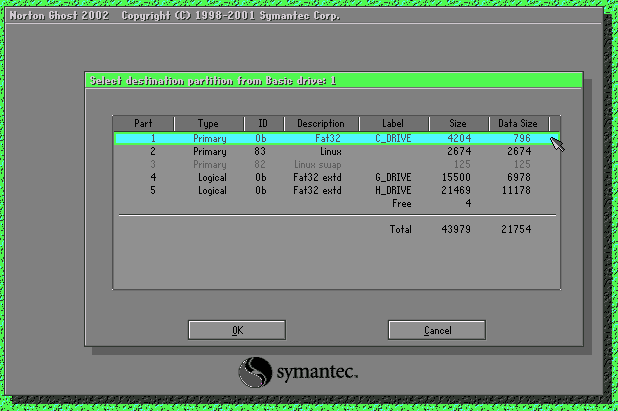Screen dimensions: 618x411
Task: Click the data size value 6978
Action: 519,177
